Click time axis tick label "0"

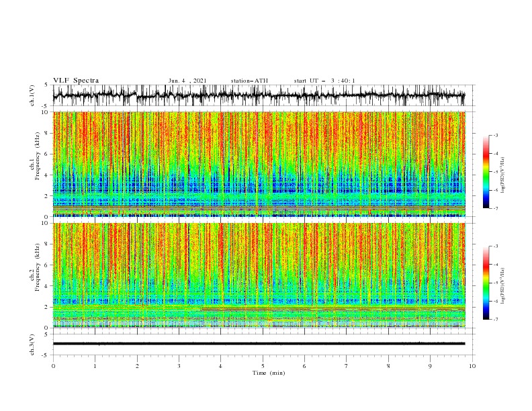(x=53, y=366)
